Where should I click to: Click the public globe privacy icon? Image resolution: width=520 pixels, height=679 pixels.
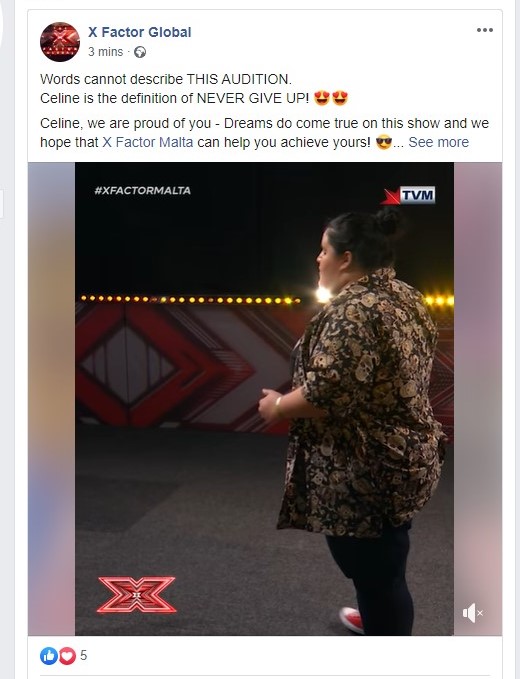coord(140,52)
